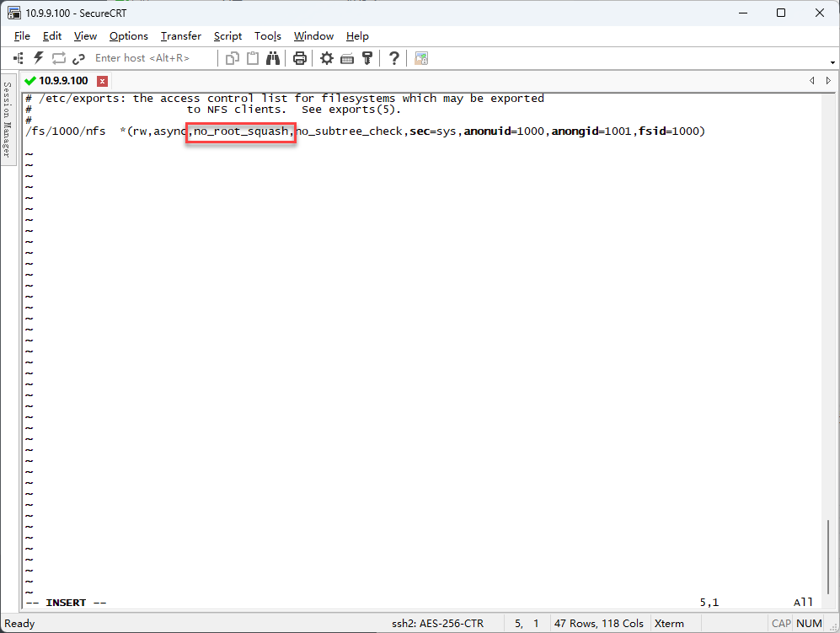Click the no_root_squash option in exports line
840x633 pixels.
[x=241, y=131]
